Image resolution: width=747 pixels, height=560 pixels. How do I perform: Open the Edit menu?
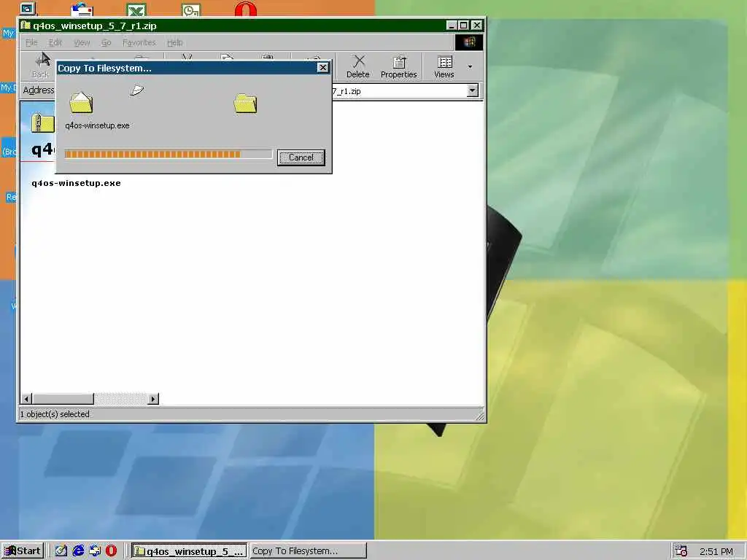[x=55, y=42]
